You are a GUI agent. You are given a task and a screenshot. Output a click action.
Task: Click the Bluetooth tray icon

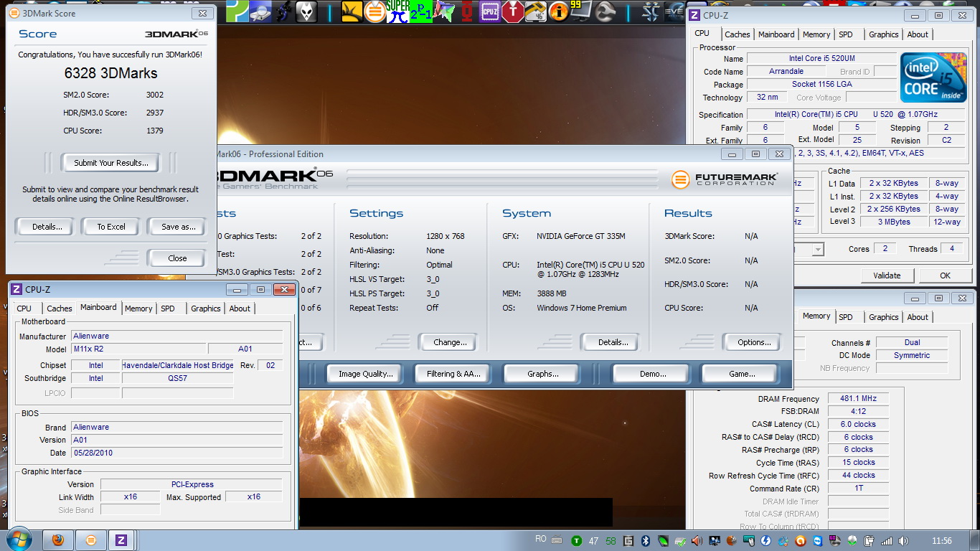pos(645,541)
